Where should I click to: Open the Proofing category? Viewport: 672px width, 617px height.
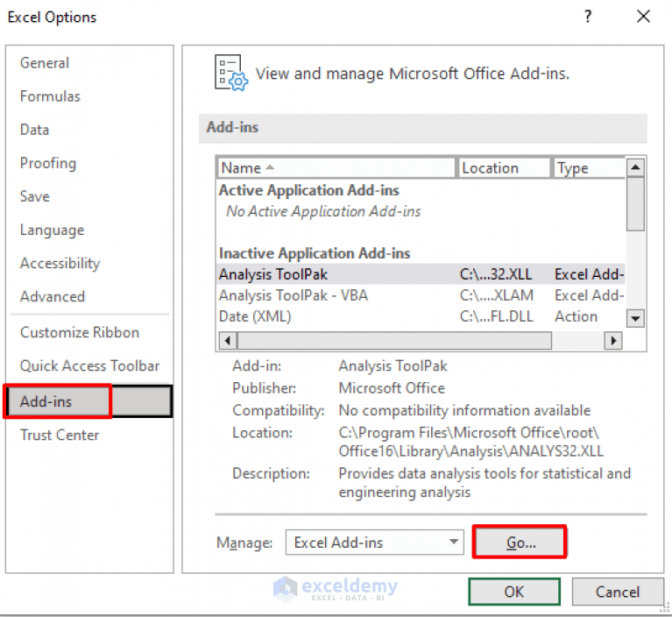(48, 163)
